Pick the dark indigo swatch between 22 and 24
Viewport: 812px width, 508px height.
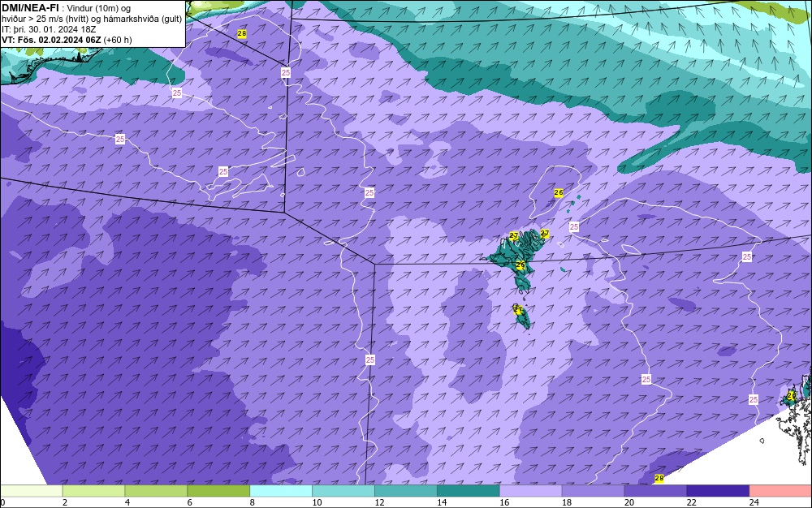[718, 491]
